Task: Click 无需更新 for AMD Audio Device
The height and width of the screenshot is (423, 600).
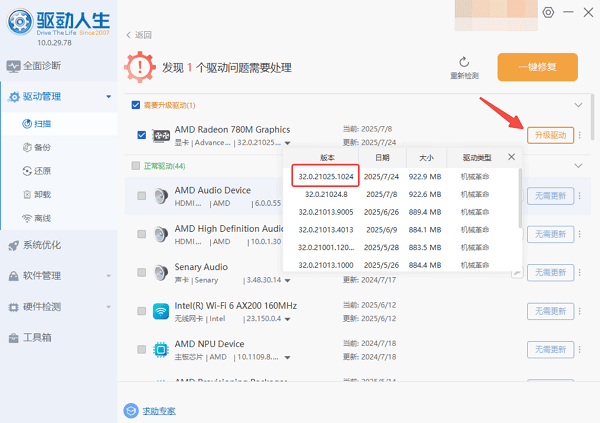Action: 550,196
